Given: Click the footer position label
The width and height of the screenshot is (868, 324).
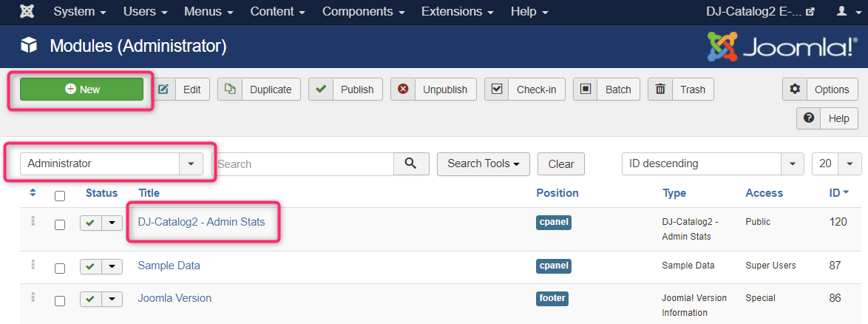Looking at the screenshot, I should pyautogui.click(x=552, y=298).
